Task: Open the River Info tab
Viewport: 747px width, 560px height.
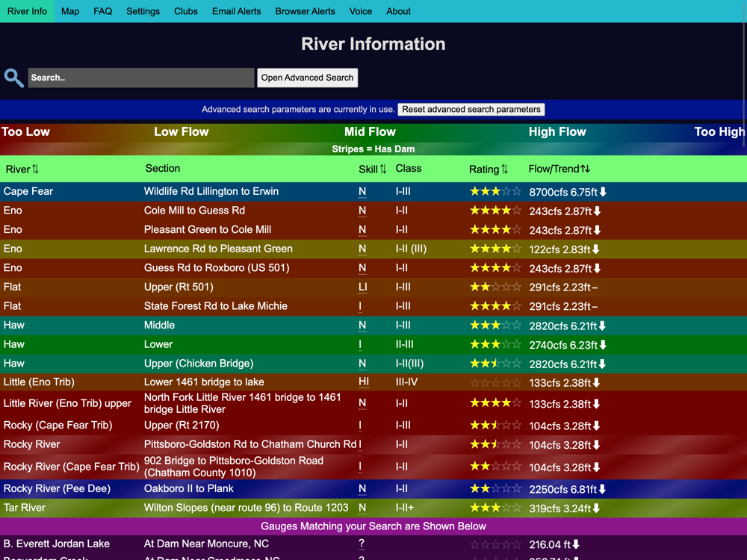Action: (27, 11)
